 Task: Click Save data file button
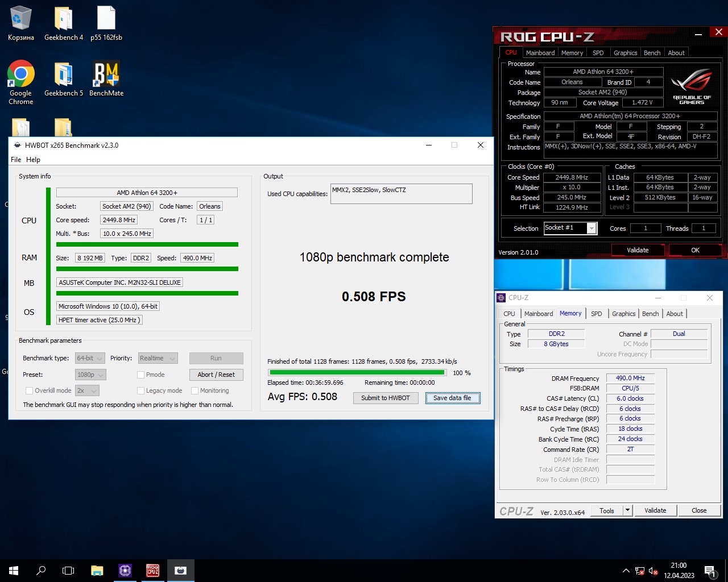(452, 398)
